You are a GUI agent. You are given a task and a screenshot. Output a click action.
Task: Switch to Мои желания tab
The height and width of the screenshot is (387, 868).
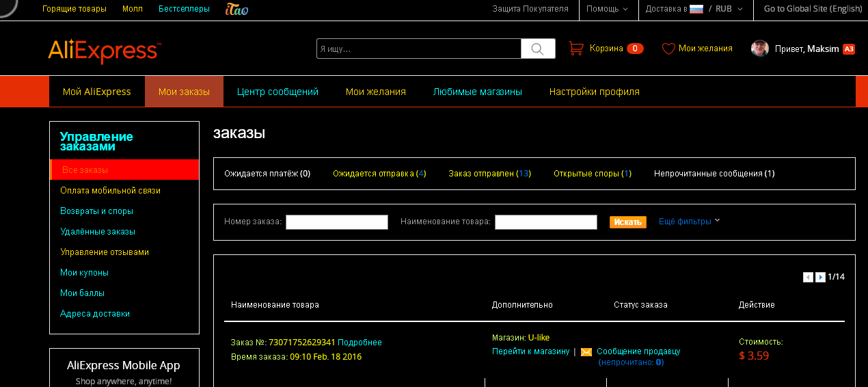tap(376, 92)
